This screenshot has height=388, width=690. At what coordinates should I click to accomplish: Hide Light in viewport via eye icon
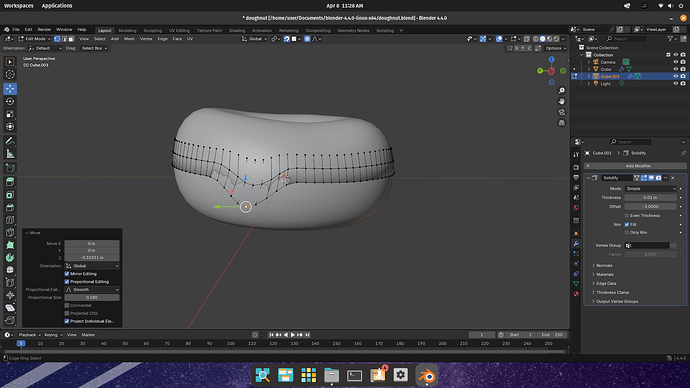click(x=675, y=84)
